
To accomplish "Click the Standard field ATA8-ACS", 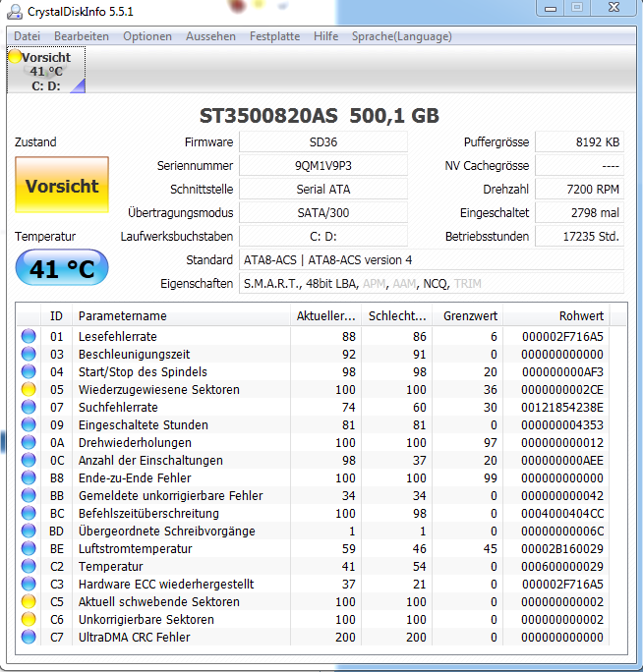I will [x=431, y=259].
